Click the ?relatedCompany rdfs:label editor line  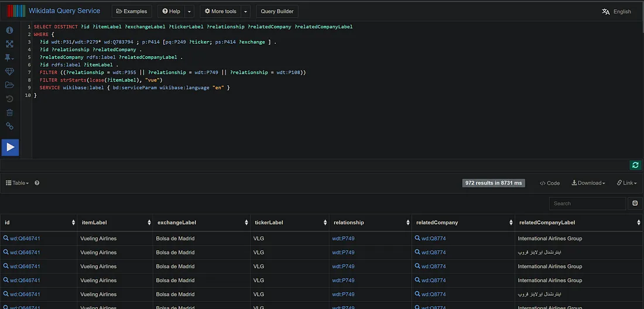tap(111, 57)
